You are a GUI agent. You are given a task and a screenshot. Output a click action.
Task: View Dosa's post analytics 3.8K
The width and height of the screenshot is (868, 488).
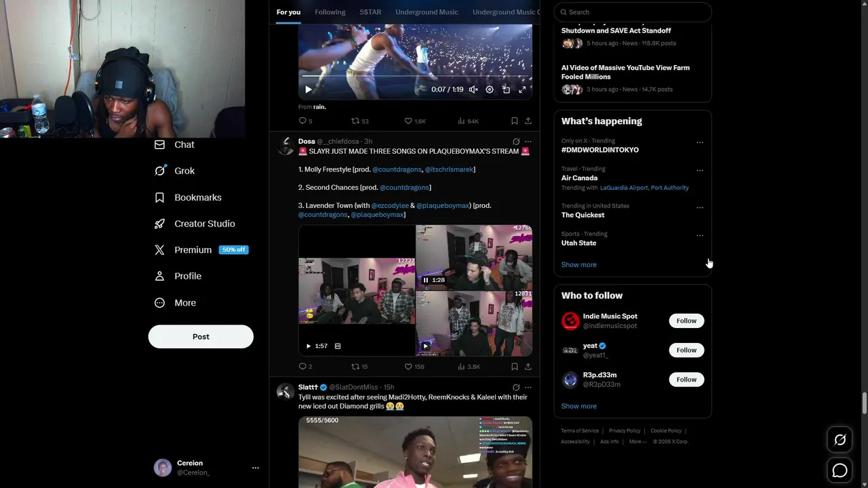tap(469, 367)
